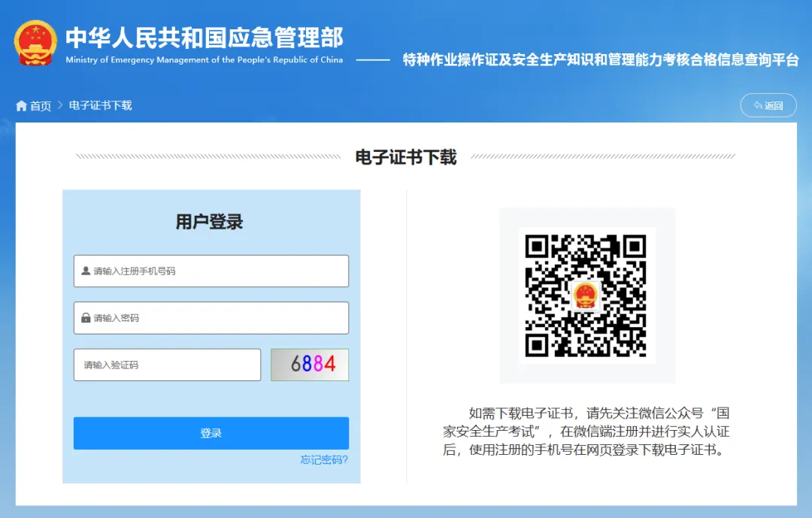Click the user icon in phone field
The width and height of the screenshot is (812, 518).
pos(86,271)
